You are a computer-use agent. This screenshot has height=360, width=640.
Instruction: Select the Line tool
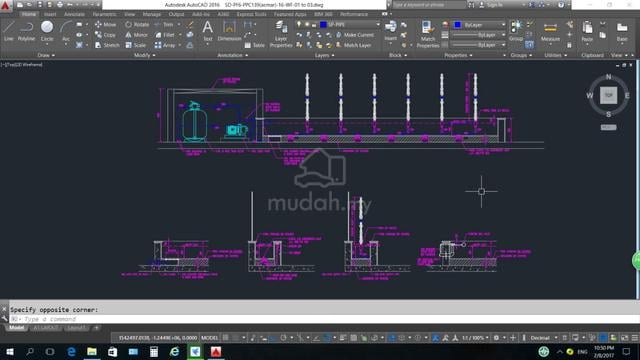(9, 31)
